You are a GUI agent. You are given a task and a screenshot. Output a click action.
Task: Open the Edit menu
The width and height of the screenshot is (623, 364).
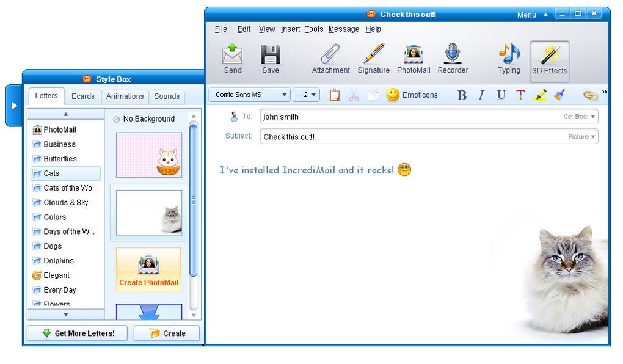pos(244,29)
